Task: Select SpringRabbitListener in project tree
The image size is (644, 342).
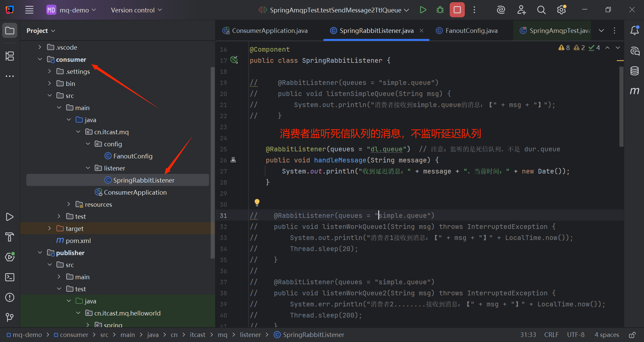Action: coord(117,180)
